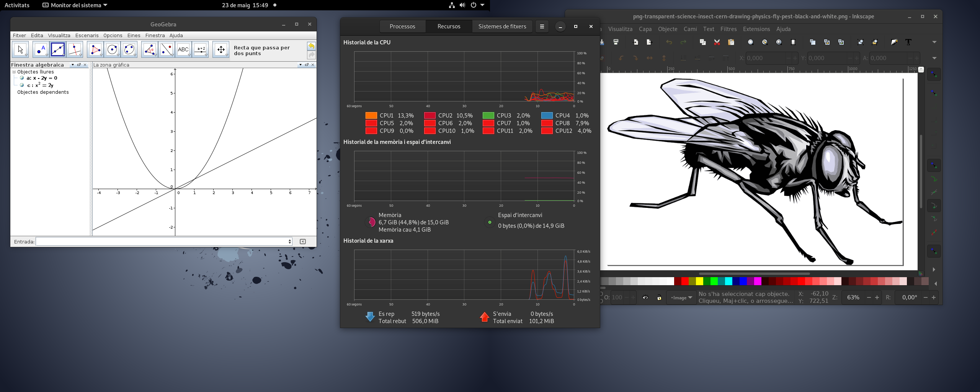Screen dimensions: 980x392
Task: Open Monitor del sistema app menu in top bar
Action: coord(75,5)
